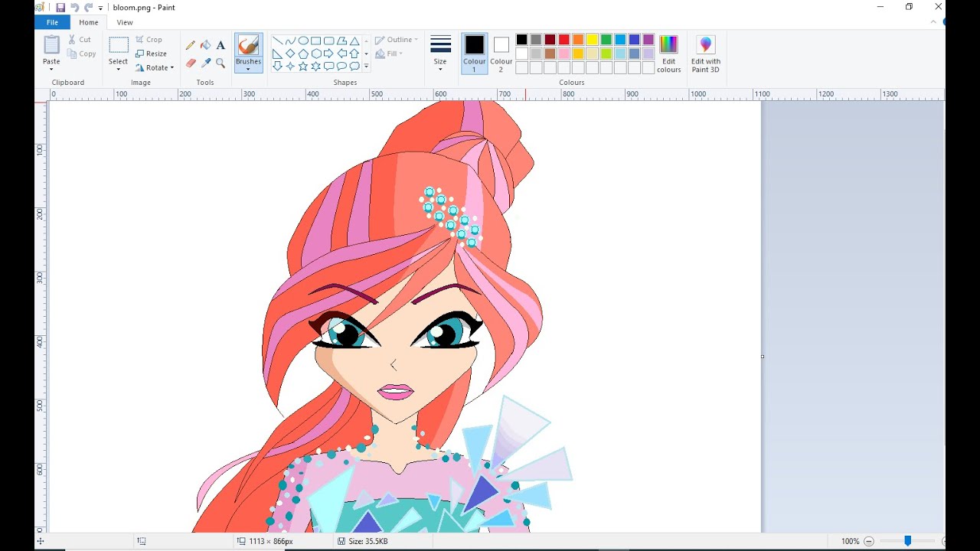The height and width of the screenshot is (551, 980).
Task: Pick the Oval shape
Action: point(303,41)
